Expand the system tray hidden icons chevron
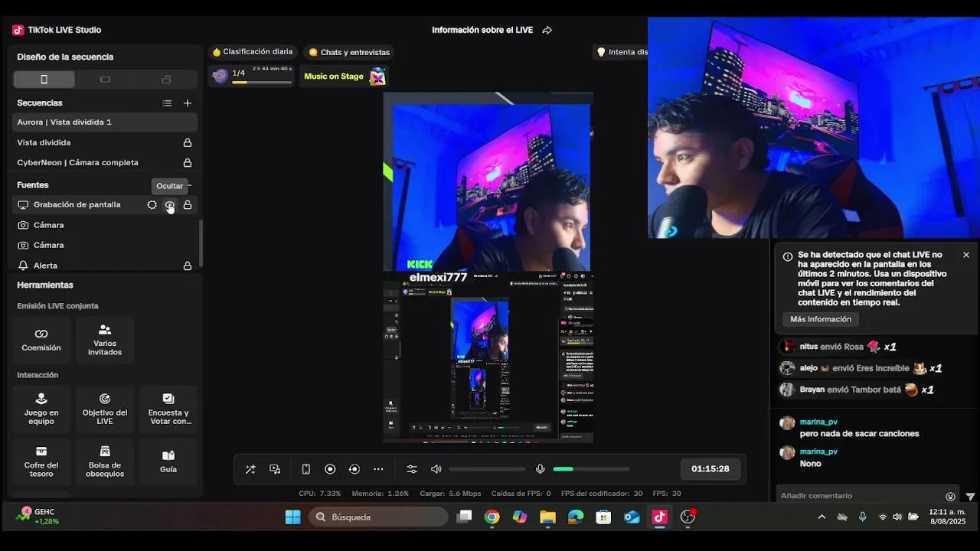 click(x=822, y=517)
